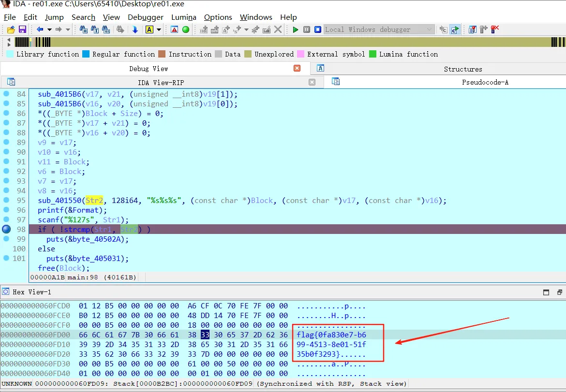Click the asterisk array icon
Screen dimensions: 566x392
click(x=255, y=29)
